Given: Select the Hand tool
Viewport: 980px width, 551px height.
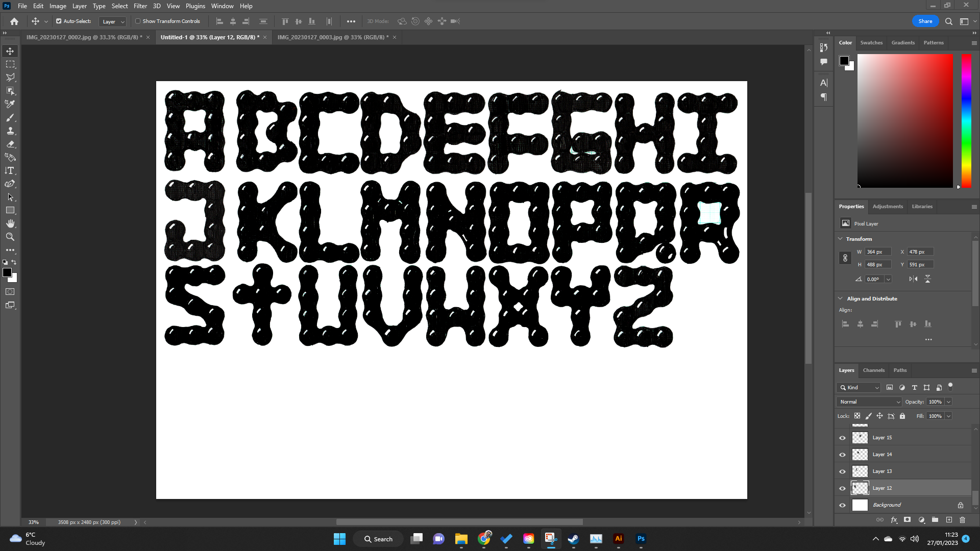Looking at the screenshot, I should tap(10, 223).
